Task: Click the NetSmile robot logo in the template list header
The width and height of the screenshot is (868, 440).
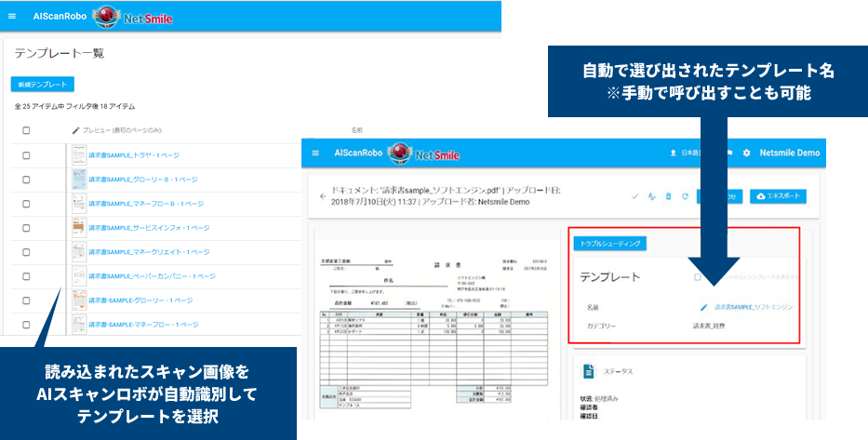Action: pos(107,17)
